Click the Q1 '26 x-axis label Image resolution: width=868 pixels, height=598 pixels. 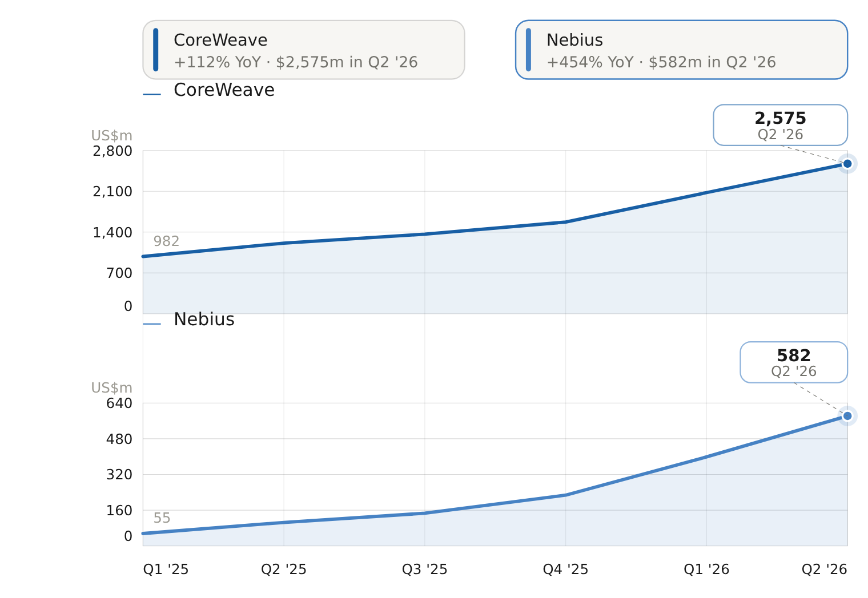[706, 569]
